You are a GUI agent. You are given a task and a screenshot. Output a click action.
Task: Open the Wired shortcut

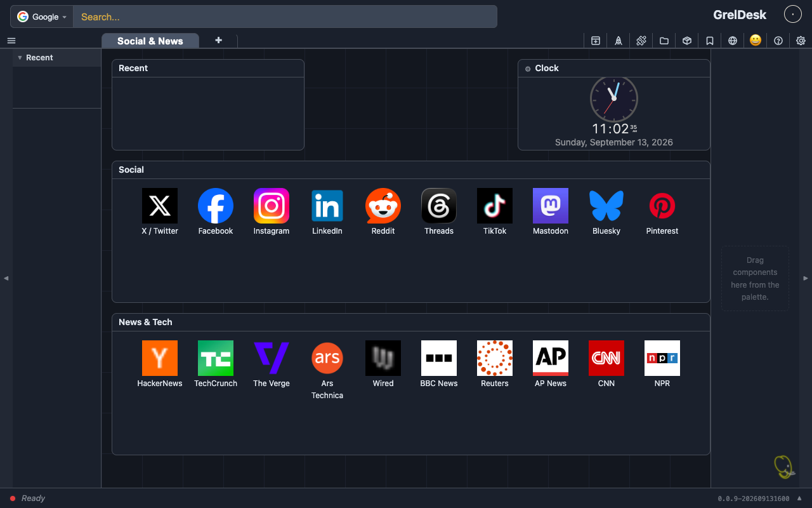pos(383,364)
